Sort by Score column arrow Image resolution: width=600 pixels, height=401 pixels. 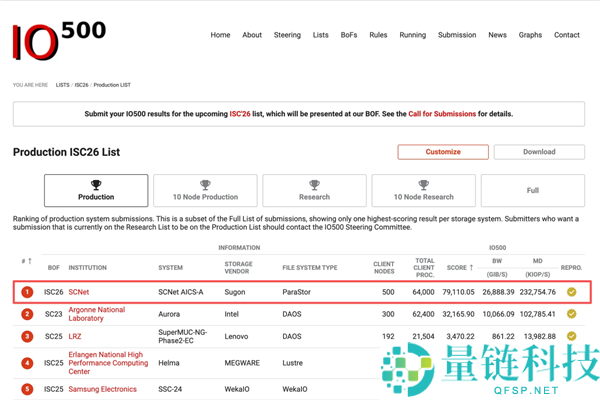[471, 267]
